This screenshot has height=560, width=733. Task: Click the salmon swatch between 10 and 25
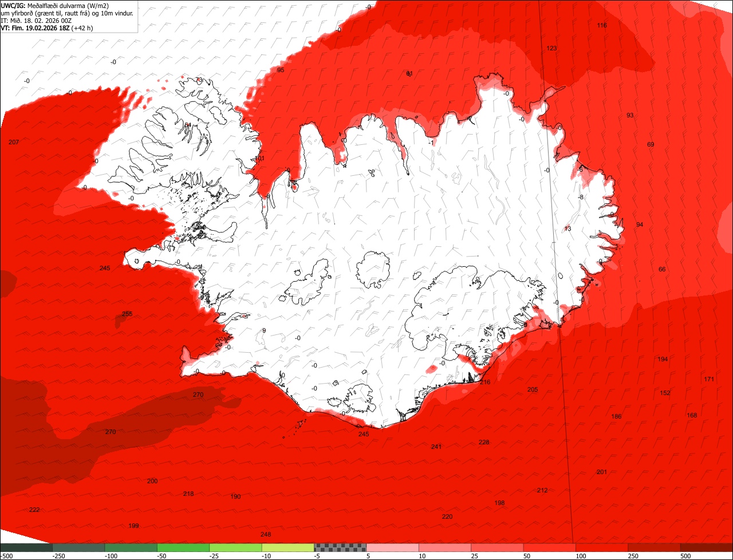445,547
